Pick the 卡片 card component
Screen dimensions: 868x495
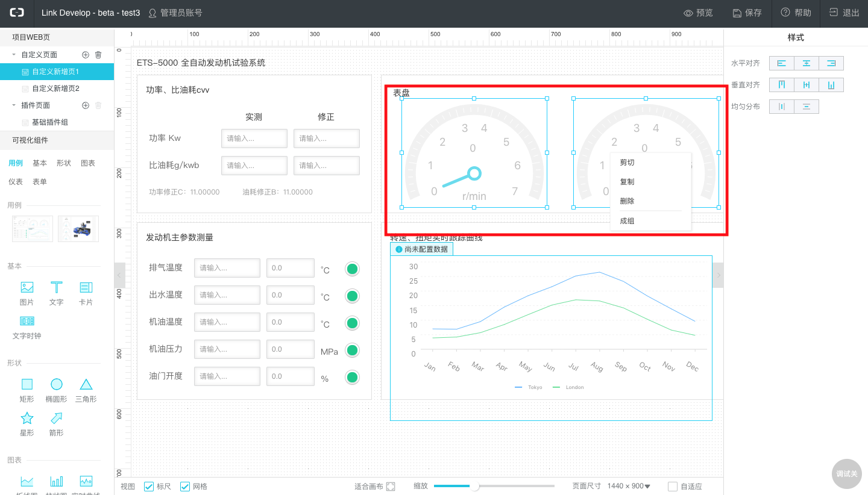pos(86,293)
